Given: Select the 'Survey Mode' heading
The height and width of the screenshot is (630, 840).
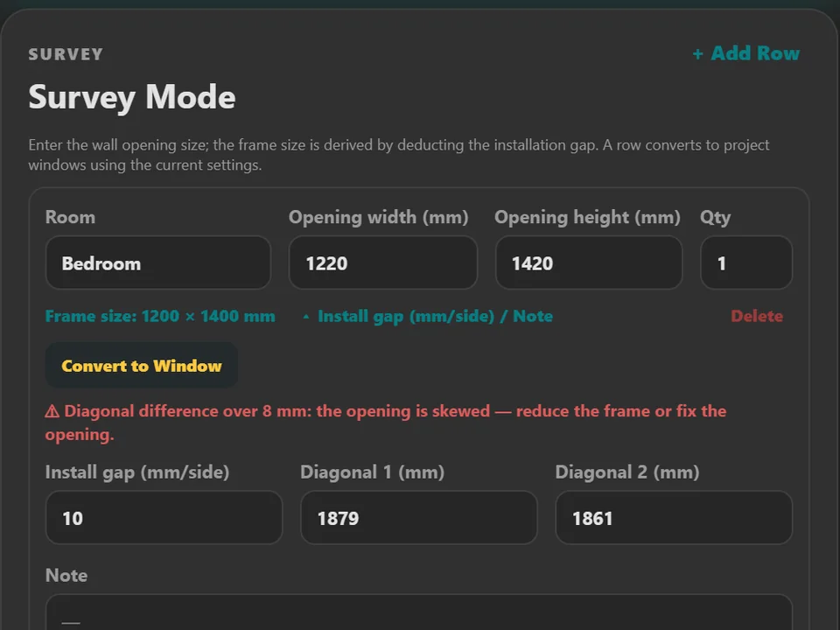Looking at the screenshot, I should point(132,97).
